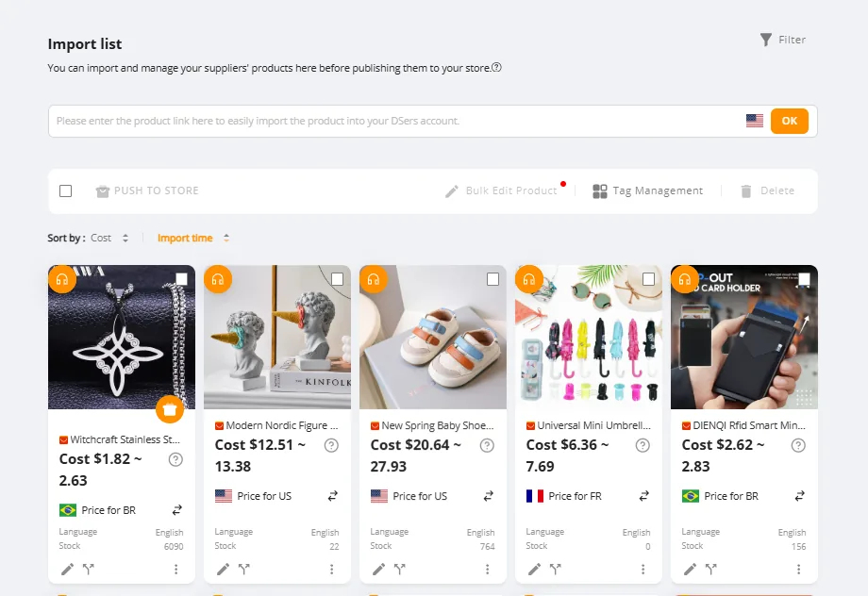The width and height of the screenshot is (868, 596).
Task: Focus the product link input field
Action: pyautogui.click(x=396, y=122)
